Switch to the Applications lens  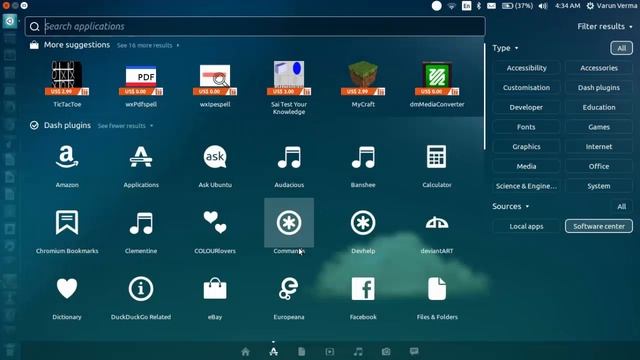click(273, 351)
